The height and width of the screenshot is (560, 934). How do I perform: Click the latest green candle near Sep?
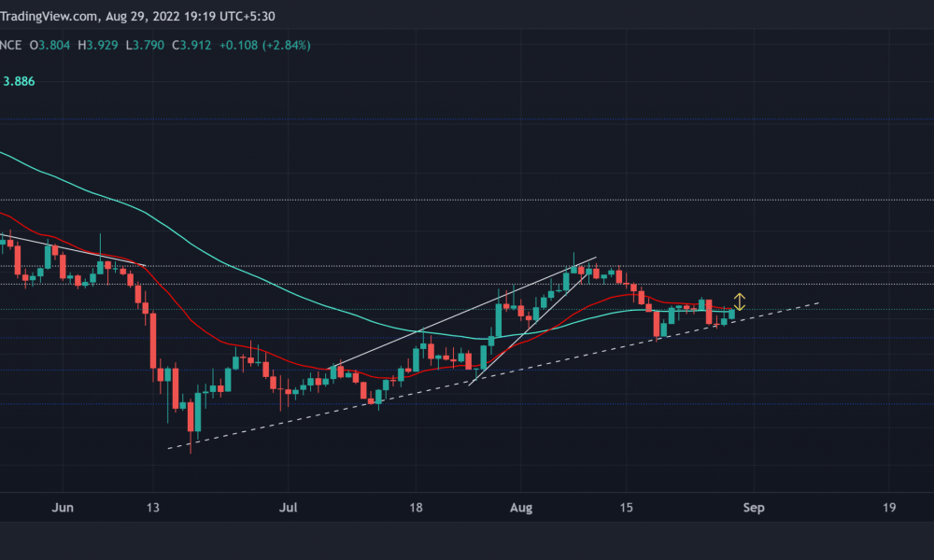point(732,315)
